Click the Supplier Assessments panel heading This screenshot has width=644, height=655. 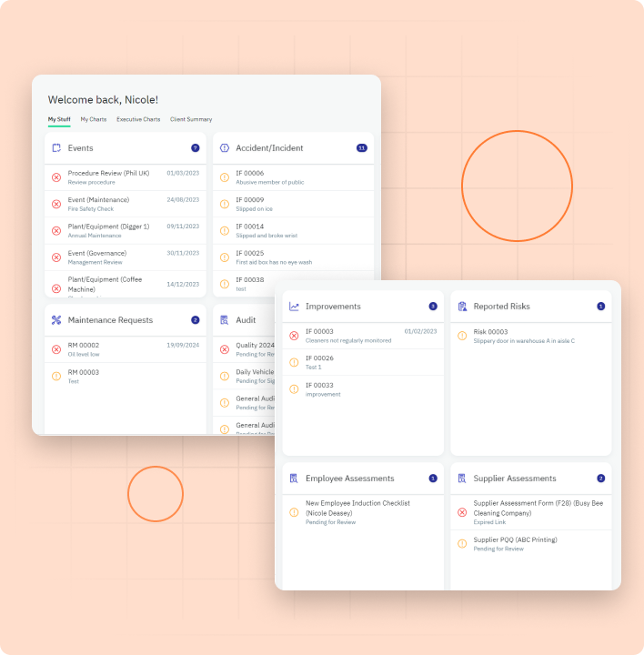tap(515, 479)
